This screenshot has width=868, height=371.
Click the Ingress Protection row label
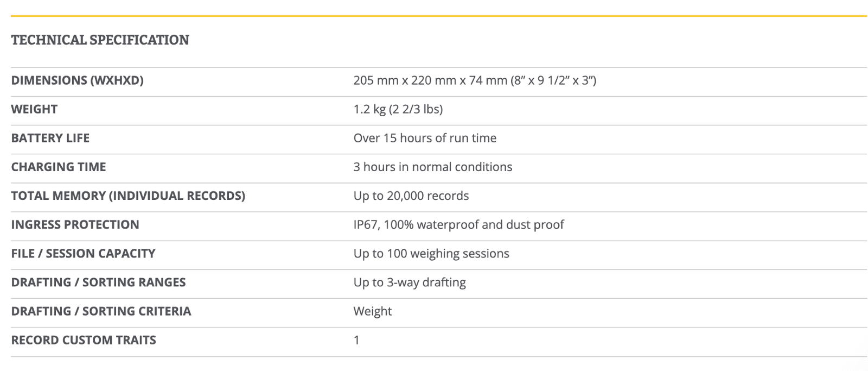click(75, 224)
